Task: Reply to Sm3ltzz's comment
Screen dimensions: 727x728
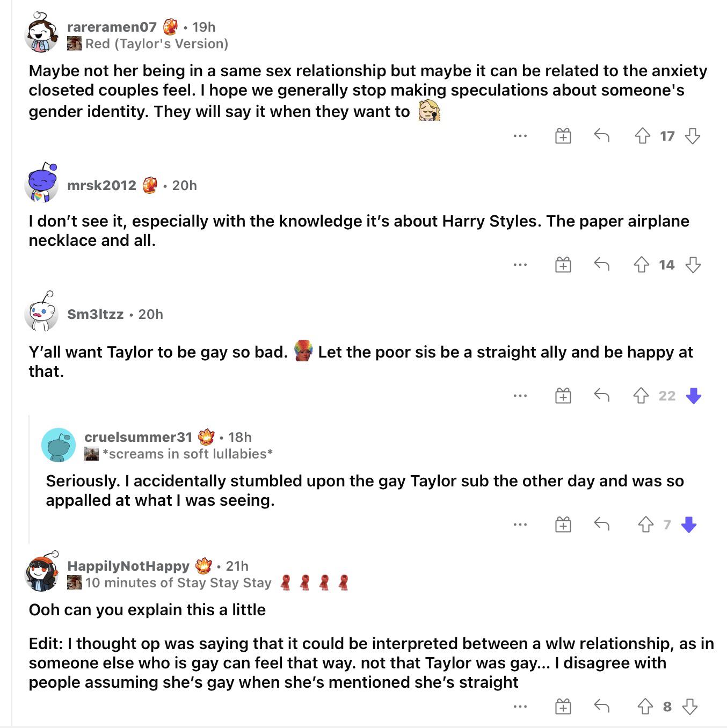Action: 601,396
